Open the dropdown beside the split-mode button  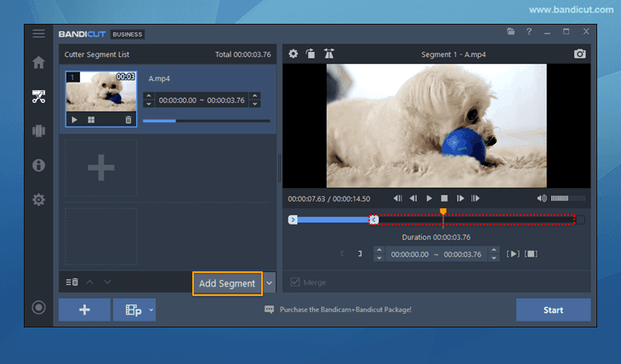pyautogui.click(x=151, y=310)
